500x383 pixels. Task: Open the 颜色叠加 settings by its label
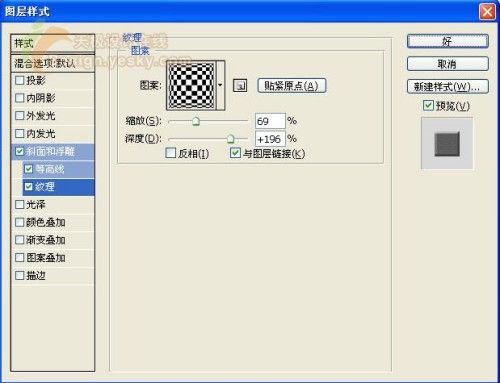click(46, 222)
